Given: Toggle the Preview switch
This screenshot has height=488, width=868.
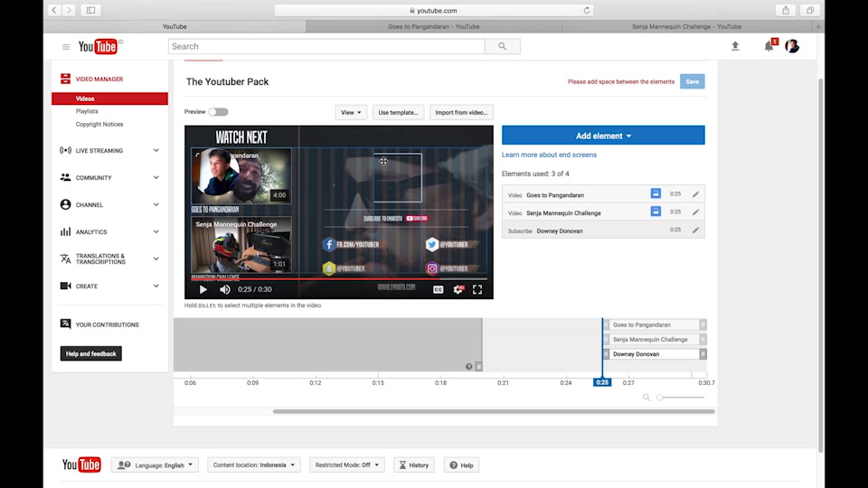Looking at the screenshot, I should (218, 112).
